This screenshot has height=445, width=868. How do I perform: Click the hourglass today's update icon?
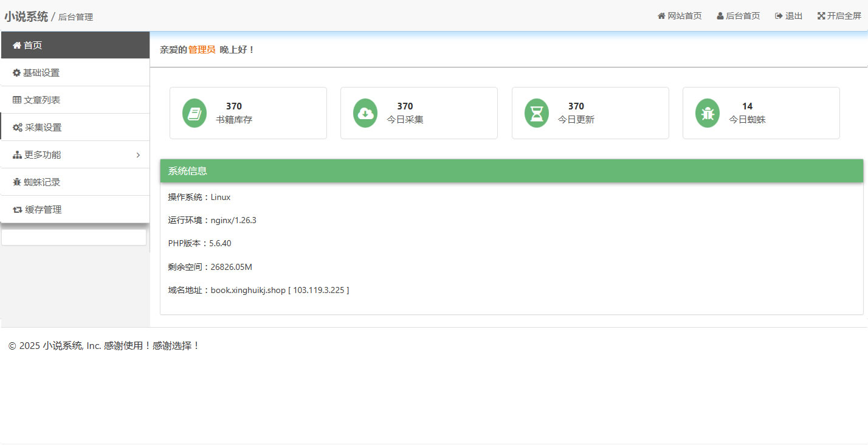(537, 113)
